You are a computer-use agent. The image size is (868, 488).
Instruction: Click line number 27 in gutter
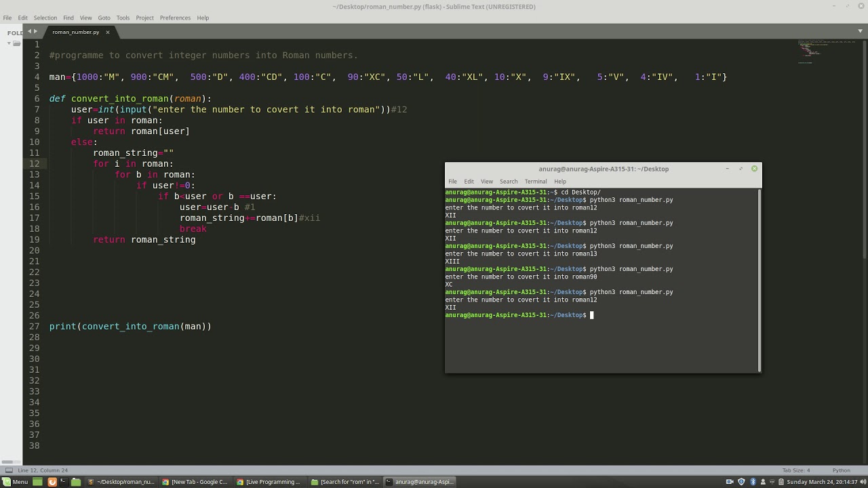[34, 326]
